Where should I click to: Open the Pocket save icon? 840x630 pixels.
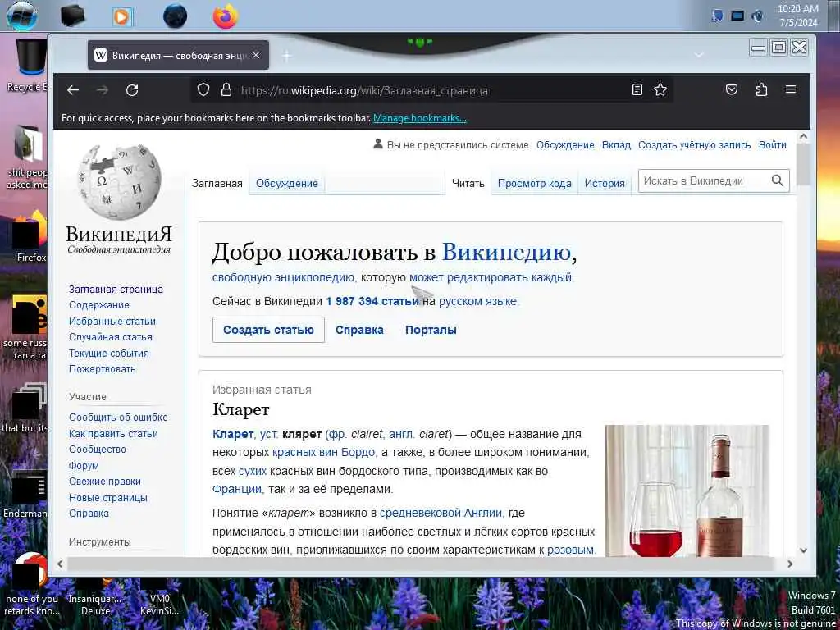coord(732,89)
